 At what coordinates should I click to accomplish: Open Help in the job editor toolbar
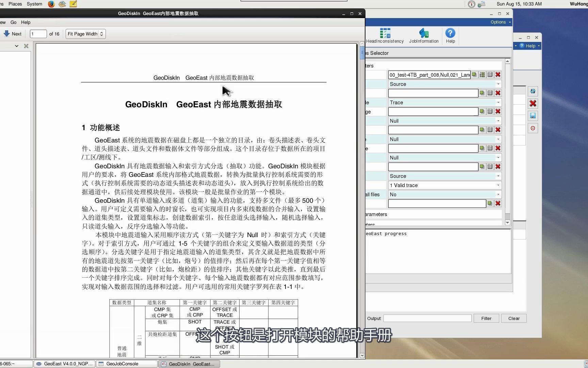point(450,36)
